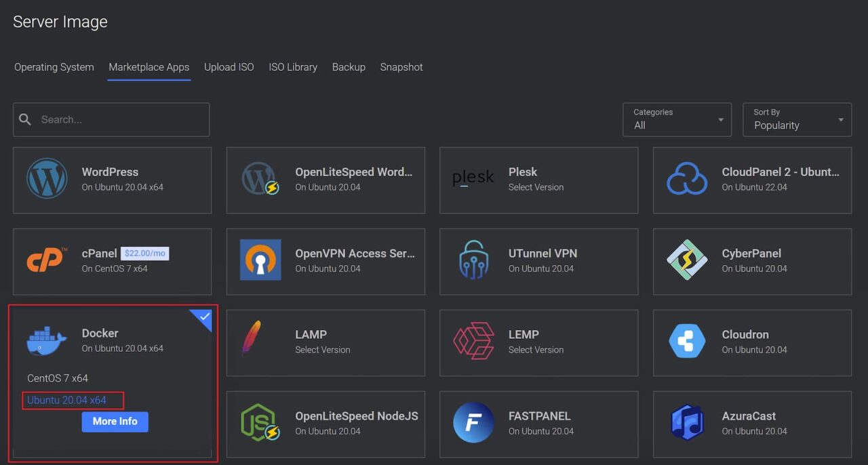Viewport: 868px width, 465px height.
Task: Focus the marketplace Search input field
Action: (122, 119)
